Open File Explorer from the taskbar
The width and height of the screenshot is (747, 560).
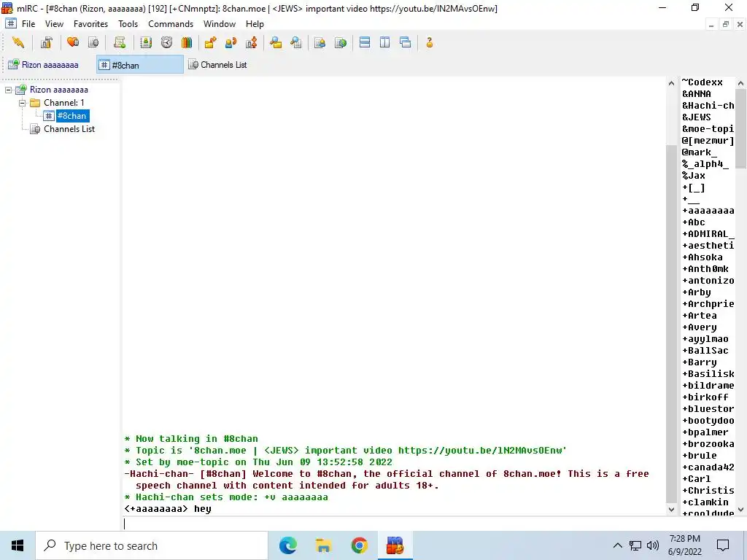pos(323,545)
